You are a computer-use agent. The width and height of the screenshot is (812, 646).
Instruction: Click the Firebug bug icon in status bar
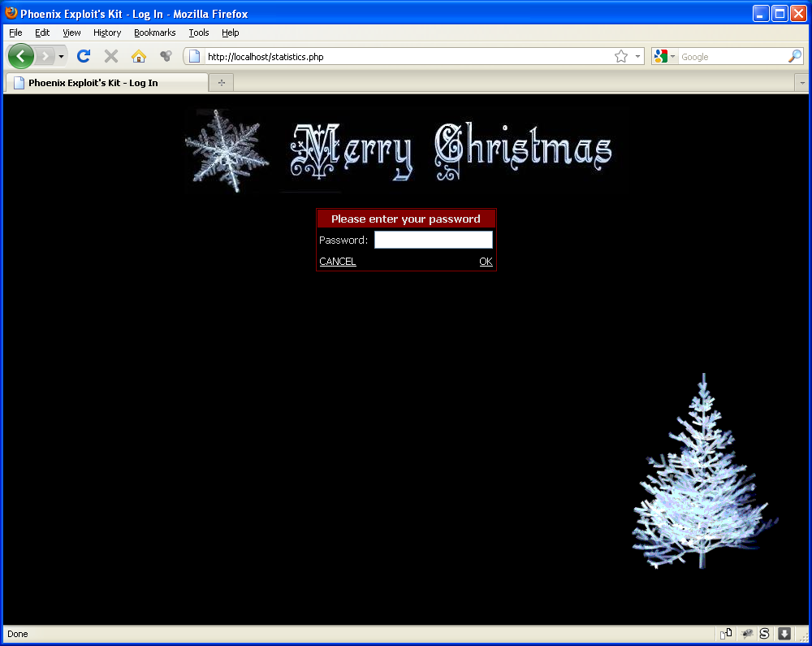746,634
